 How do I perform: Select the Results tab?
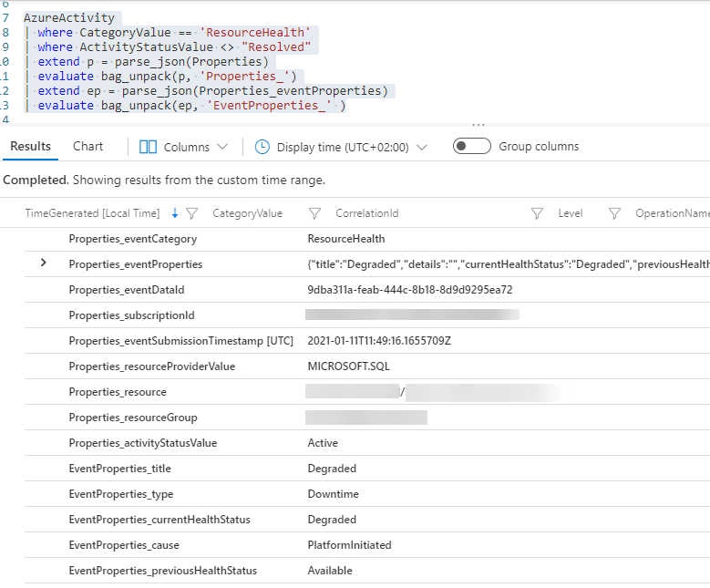[30, 146]
